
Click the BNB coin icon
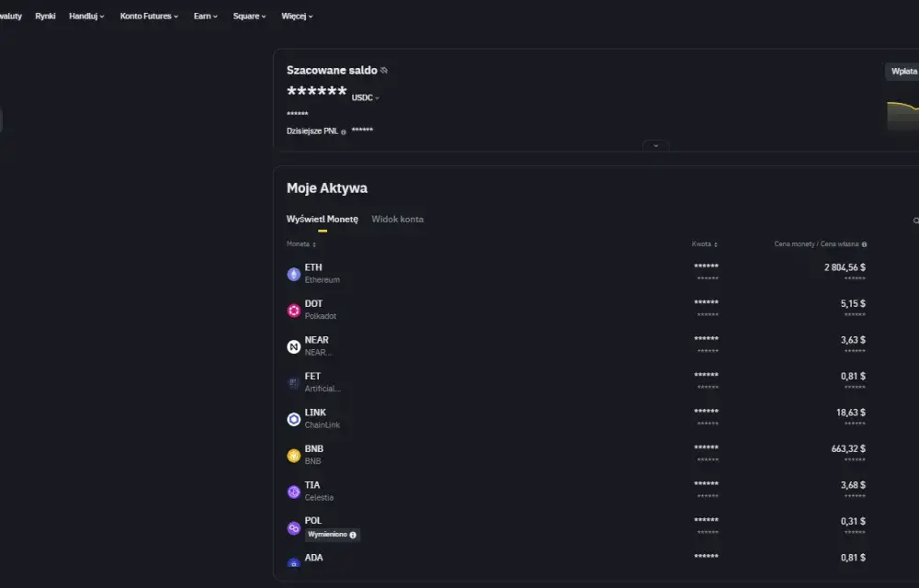click(294, 456)
